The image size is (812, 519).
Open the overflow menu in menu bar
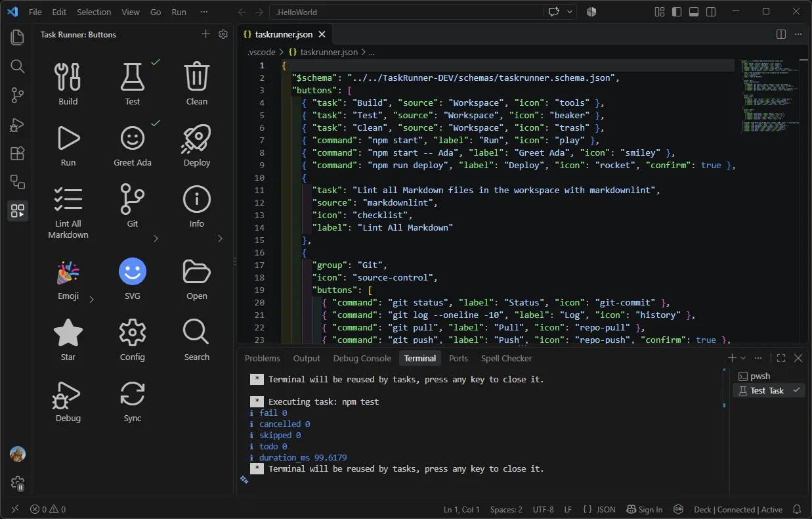204,12
